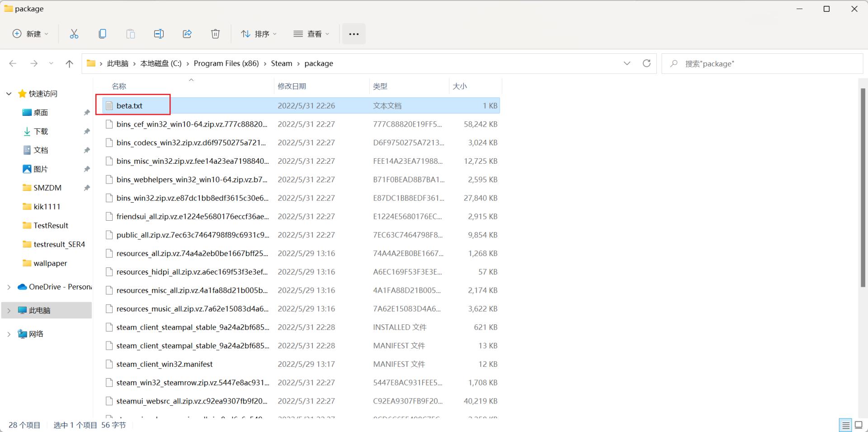Viewport: 868px width, 432px height.
Task: Switch to large thumbnails view in status bar
Action: [858, 425]
